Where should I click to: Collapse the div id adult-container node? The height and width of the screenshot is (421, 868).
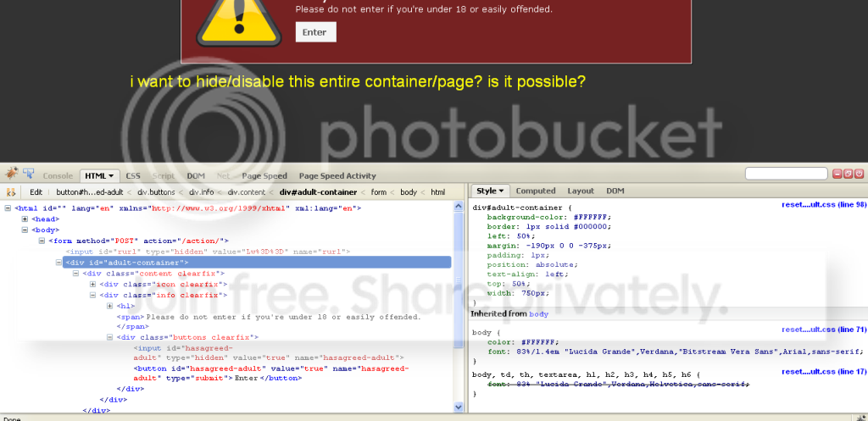coord(58,263)
